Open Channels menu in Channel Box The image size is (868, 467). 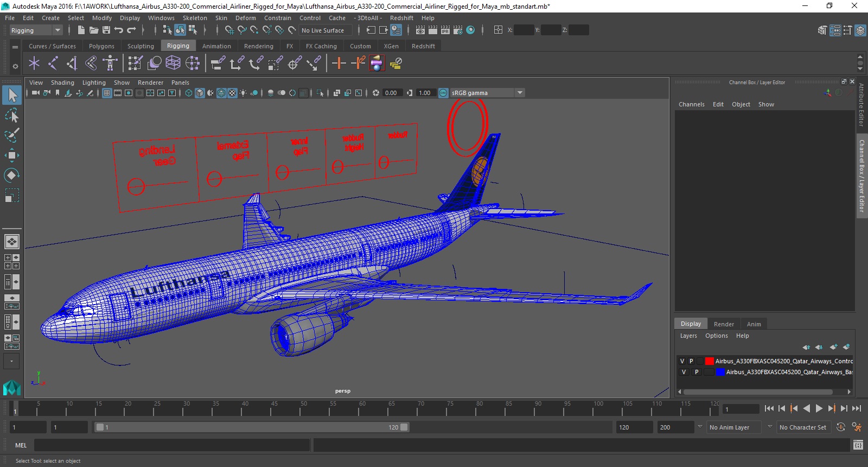(x=692, y=104)
